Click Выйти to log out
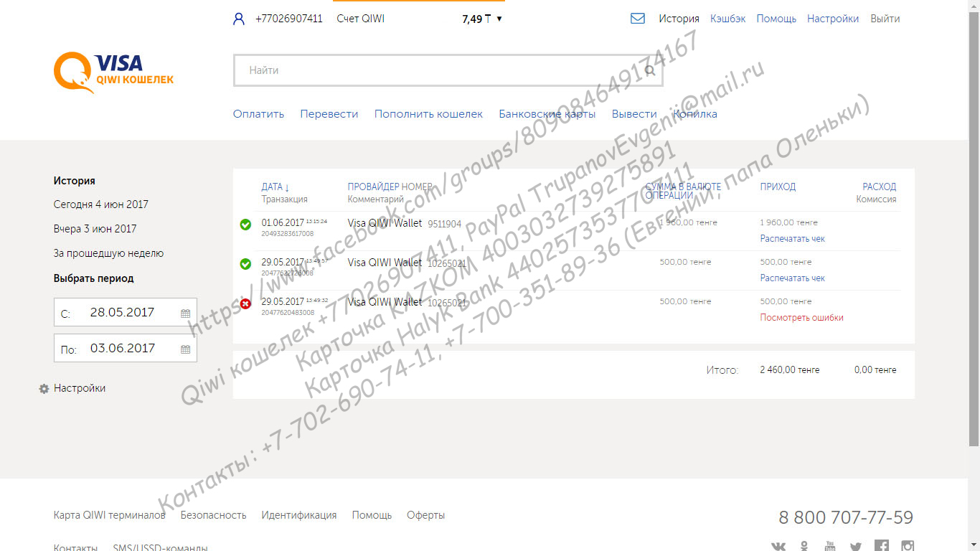 [x=885, y=19]
